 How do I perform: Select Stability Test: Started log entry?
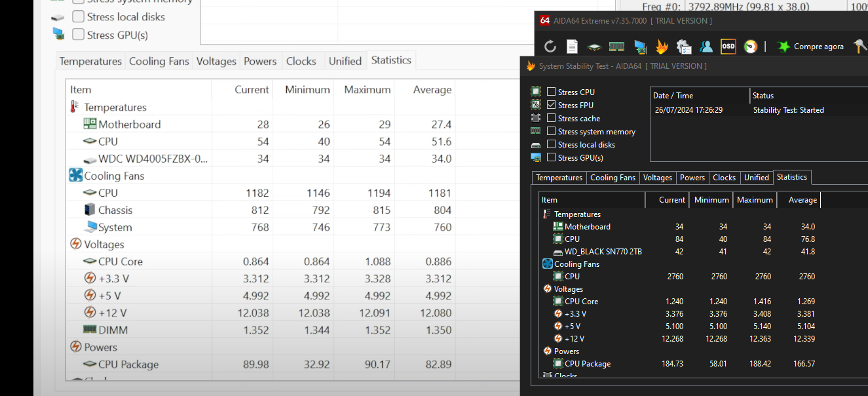coord(789,110)
